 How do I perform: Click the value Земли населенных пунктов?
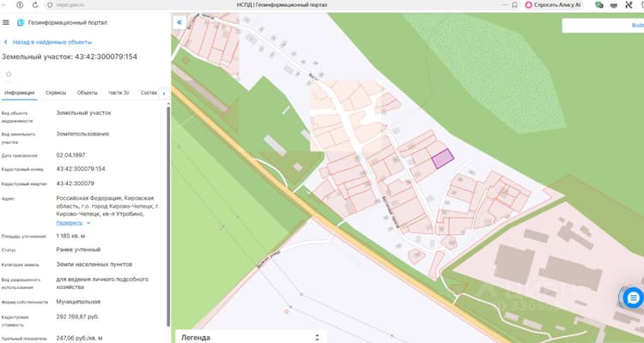(x=94, y=264)
